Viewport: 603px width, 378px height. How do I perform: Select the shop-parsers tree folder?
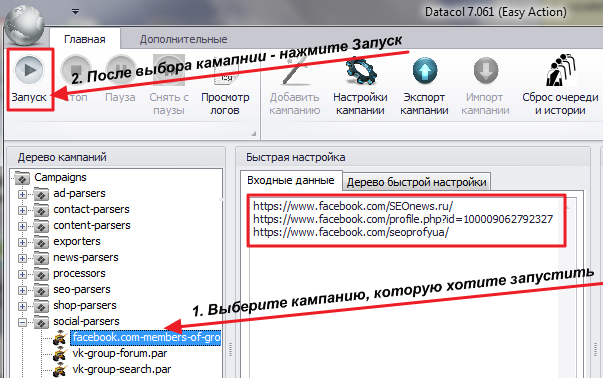tap(85, 305)
